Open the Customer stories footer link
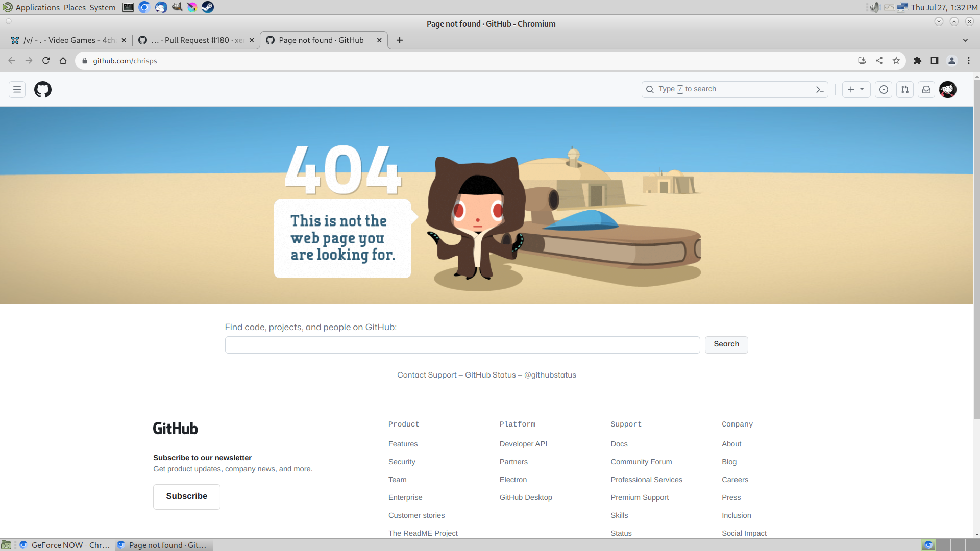Viewport: 980px width, 551px height. click(x=416, y=515)
